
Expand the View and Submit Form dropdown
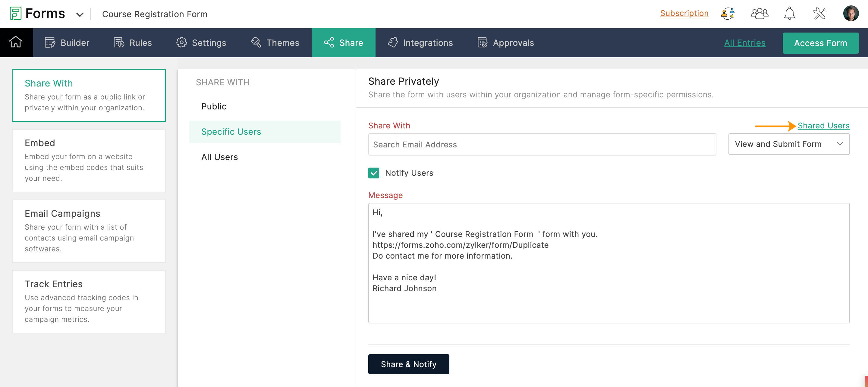(x=788, y=144)
